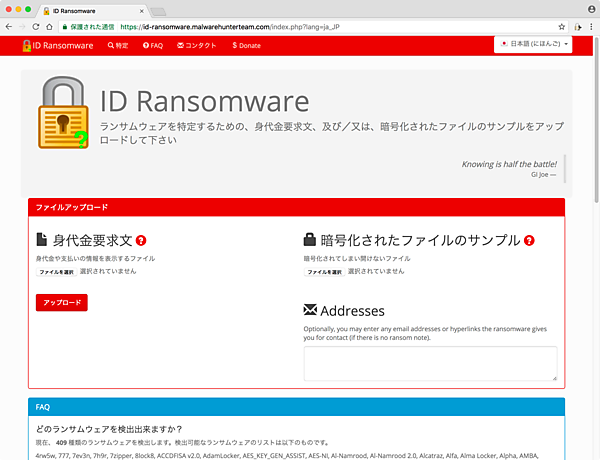Open the 日本語 language dropdown
Image resolution: width=600 pixels, height=460 pixels.
tap(533, 45)
